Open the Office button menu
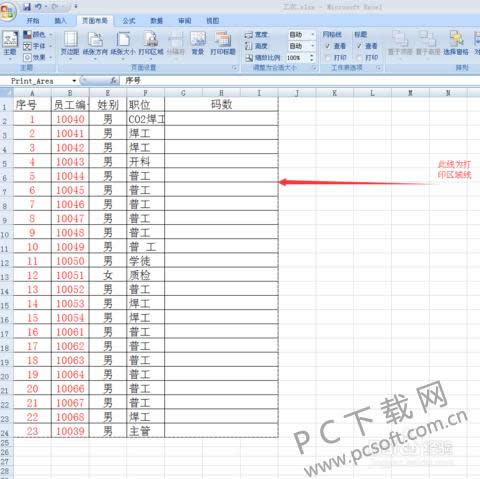 (7, 12)
